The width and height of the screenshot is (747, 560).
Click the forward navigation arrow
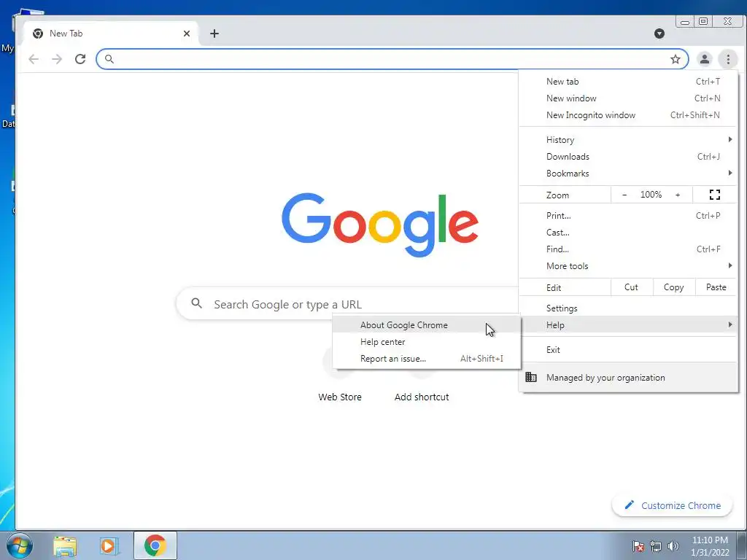pos(57,59)
